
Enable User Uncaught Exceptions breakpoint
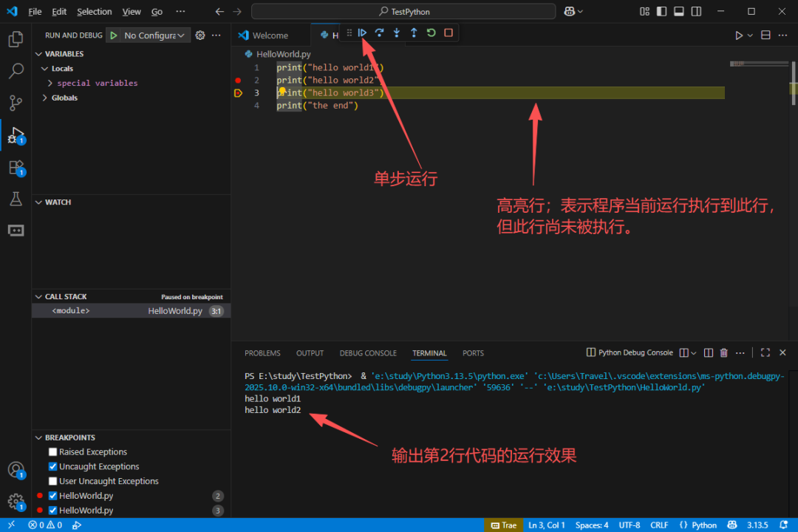tap(53, 481)
